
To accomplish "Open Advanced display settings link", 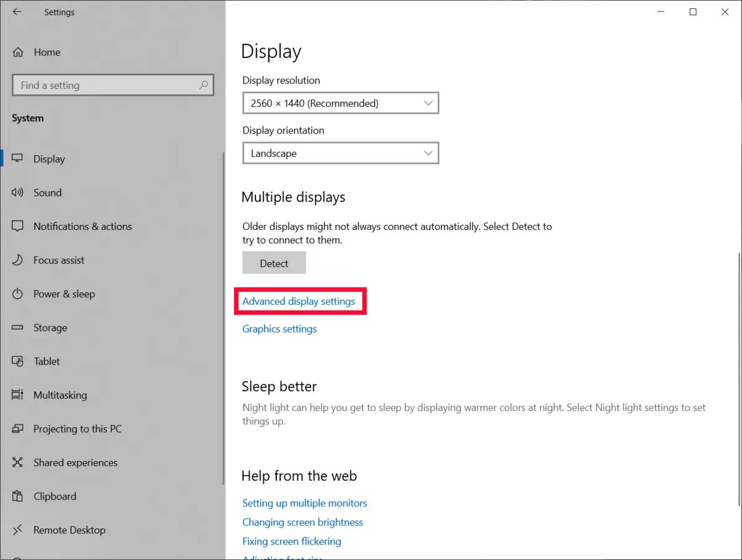I will pyautogui.click(x=299, y=301).
